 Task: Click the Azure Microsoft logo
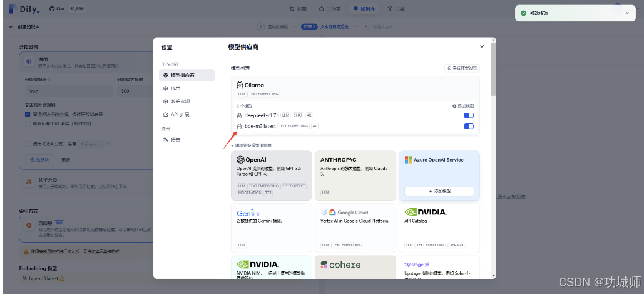pyautogui.click(x=408, y=160)
